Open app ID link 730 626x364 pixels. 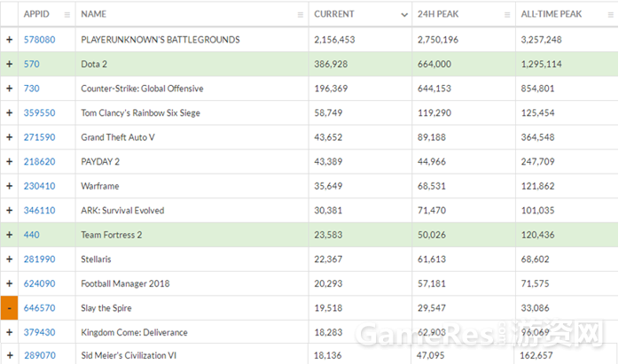pos(32,88)
